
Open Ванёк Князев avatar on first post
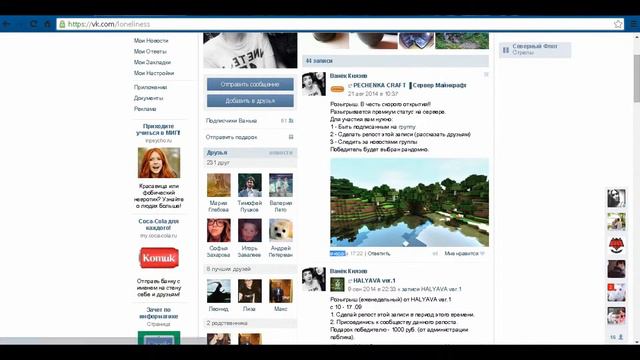tap(314, 84)
